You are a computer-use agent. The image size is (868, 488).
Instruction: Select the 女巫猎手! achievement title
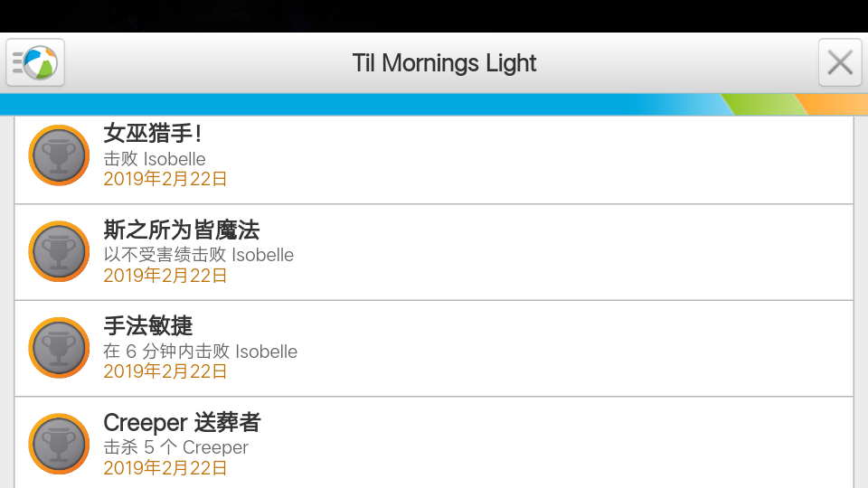[x=152, y=134]
